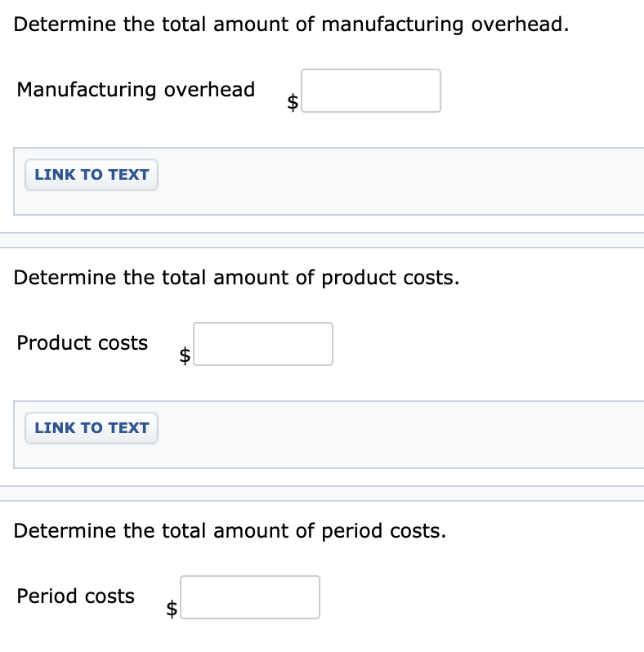Click the 'Product costs' field label
The width and height of the screenshot is (644, 652).
pos(83,342)
